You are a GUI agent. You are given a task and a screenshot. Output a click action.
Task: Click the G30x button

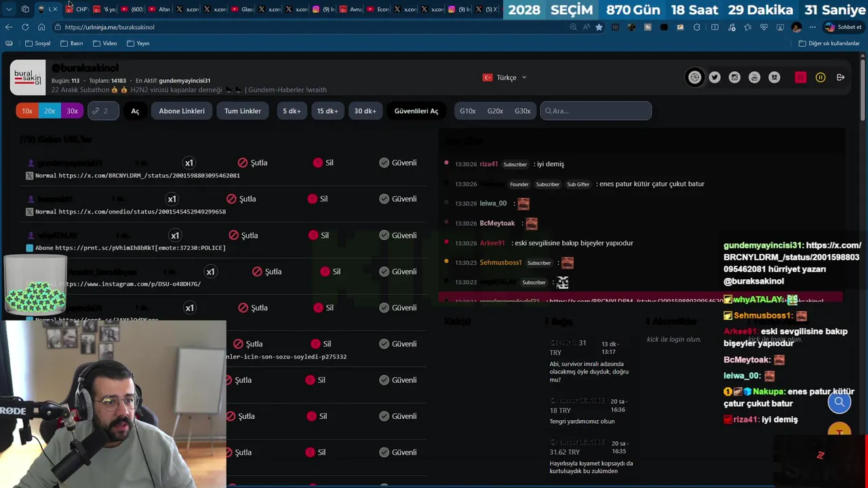pos(522,111)
